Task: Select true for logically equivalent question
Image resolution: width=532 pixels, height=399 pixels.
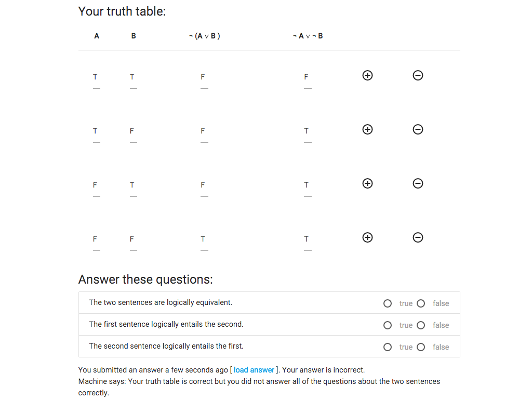Action: (388, 303)
